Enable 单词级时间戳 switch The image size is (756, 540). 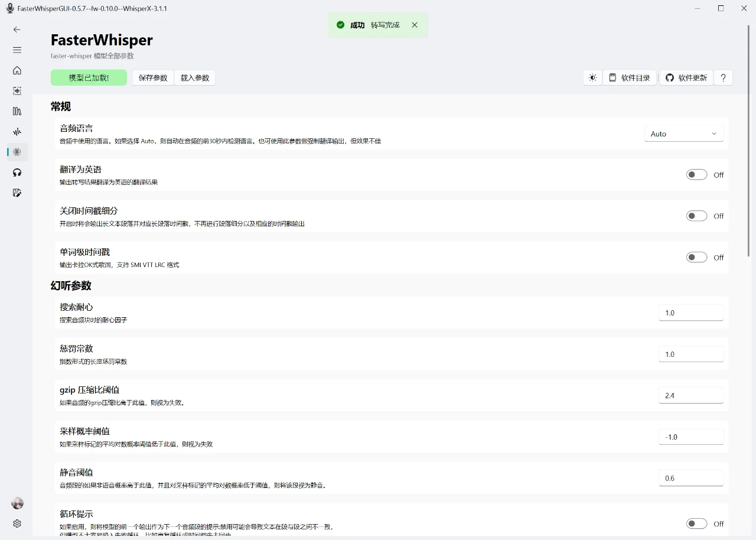[696, 258]
